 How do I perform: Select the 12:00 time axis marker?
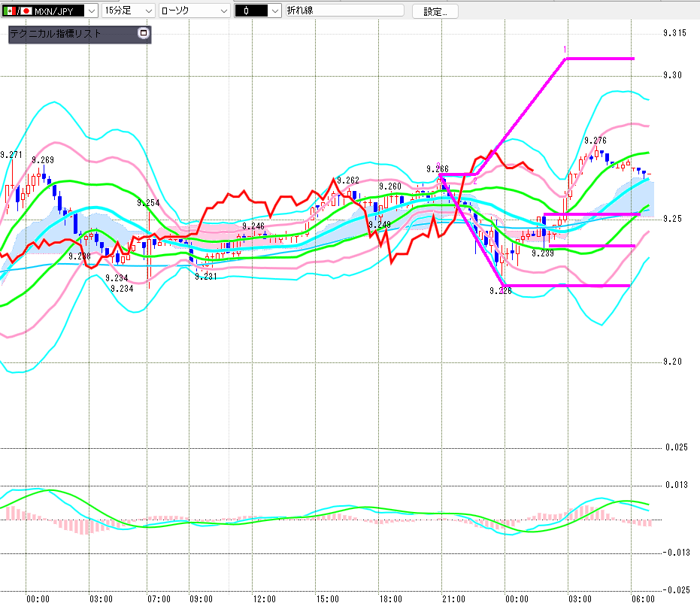265,598
